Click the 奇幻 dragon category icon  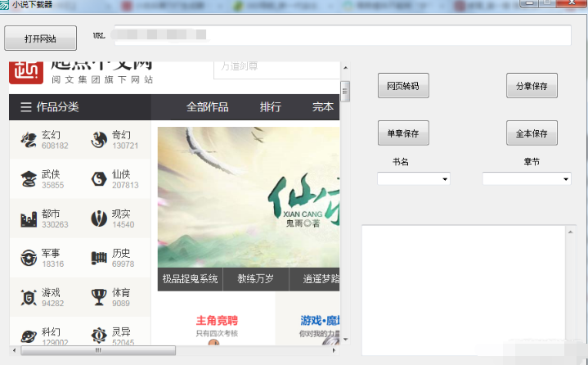pyautogui.click(x=99, y=140)
